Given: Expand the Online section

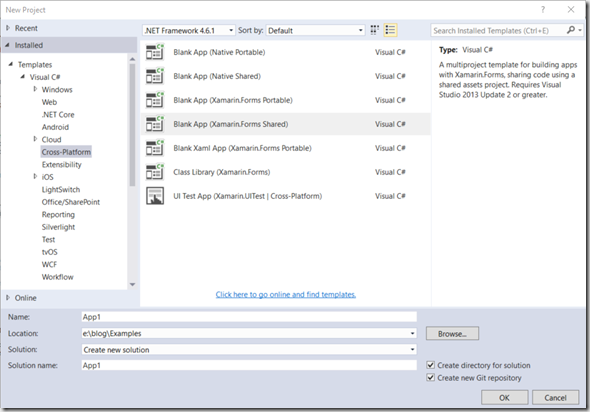Looking at the screenshot, I should click(8, 298).
